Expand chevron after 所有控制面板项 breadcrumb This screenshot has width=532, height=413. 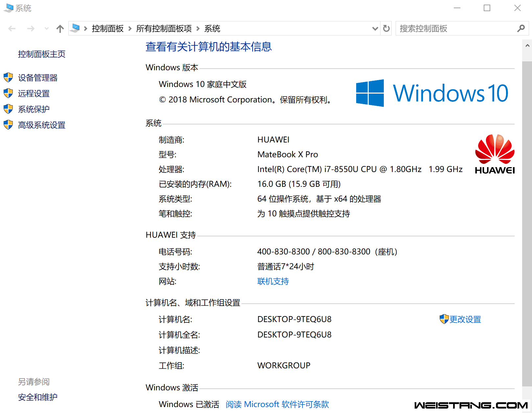(x=198, y=29)
